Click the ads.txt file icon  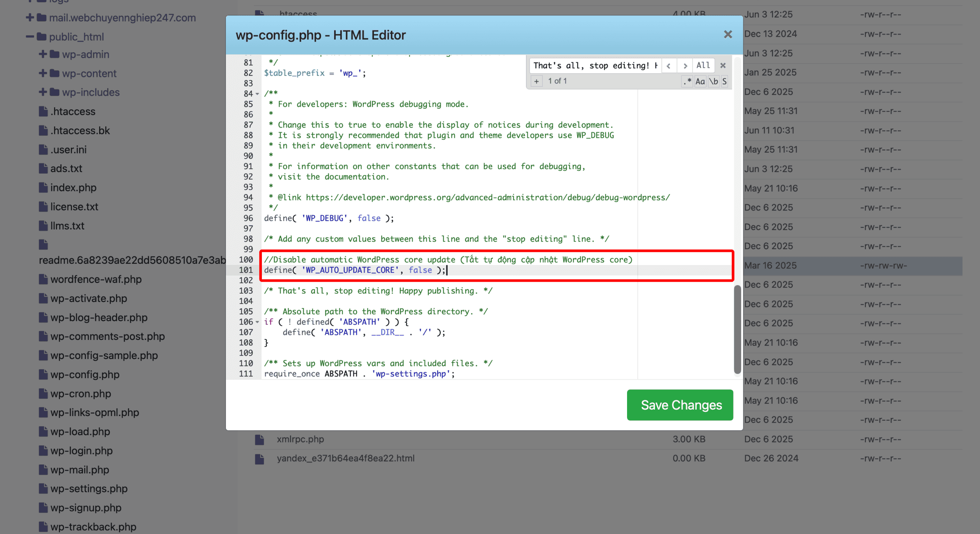click(x=43, y=168)
